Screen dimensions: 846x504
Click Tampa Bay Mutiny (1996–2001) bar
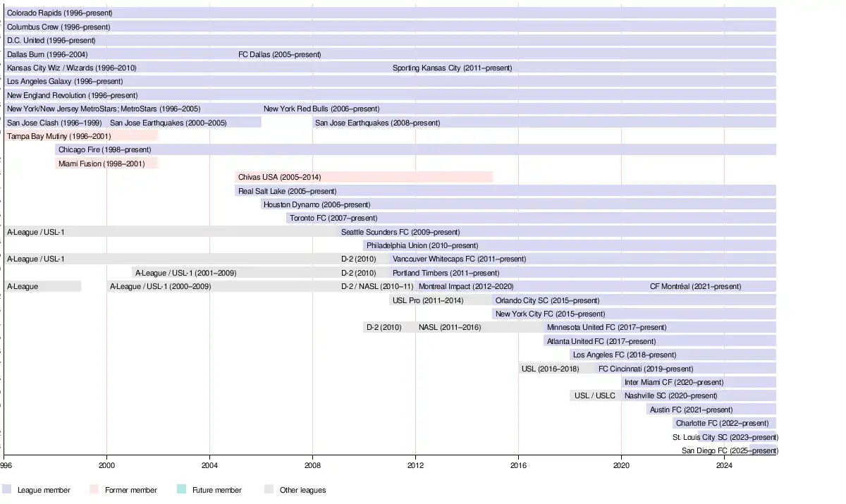59,136
